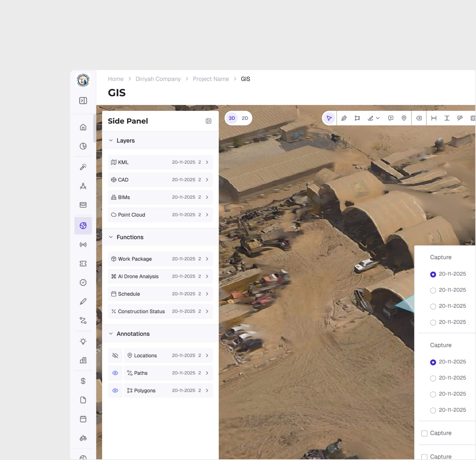This screenshot has height=460, width=476.
Task: Collapse the Side Panel
Action: pos(208,121)
